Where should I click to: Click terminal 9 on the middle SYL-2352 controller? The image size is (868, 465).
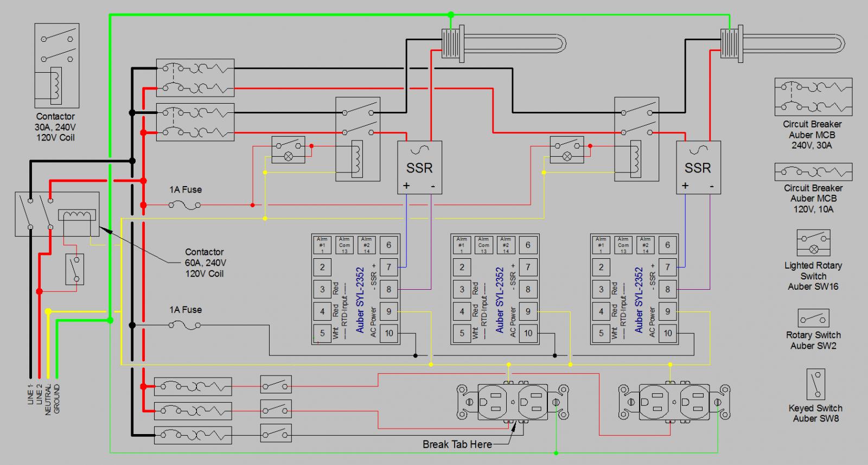point(528,311)
